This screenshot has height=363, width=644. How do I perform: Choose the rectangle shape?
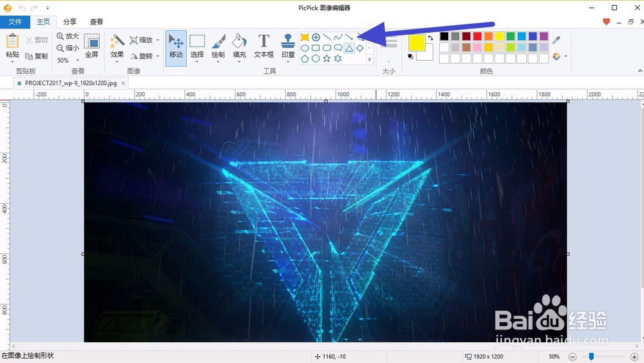click(316, 48)
